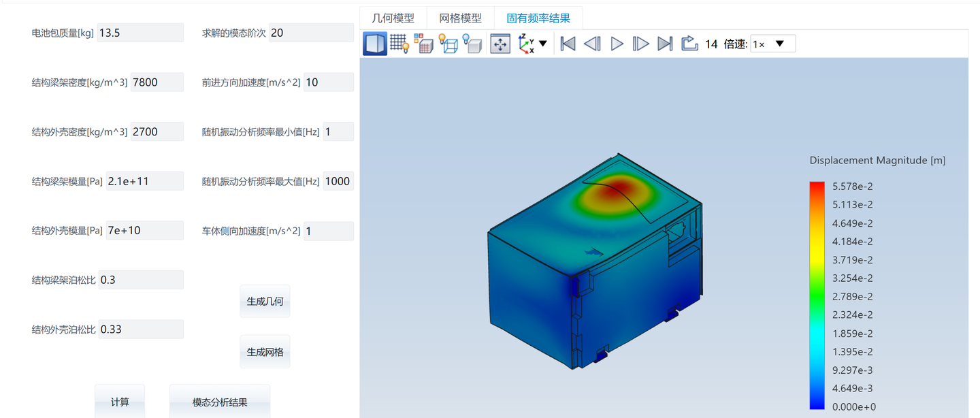Click the 结构外壳泊松比 input with 0.33
This screenshot has width=980, height=418.
click(141, 329)
